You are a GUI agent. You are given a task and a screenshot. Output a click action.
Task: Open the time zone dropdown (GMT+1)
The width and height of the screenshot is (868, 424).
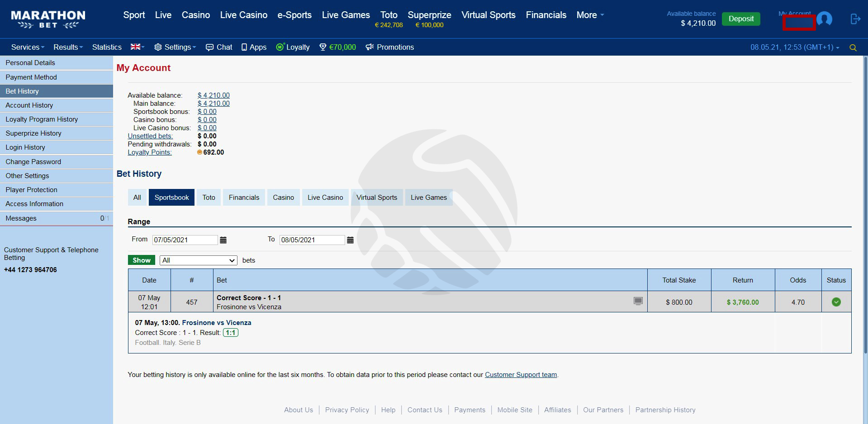coord(795,47)
